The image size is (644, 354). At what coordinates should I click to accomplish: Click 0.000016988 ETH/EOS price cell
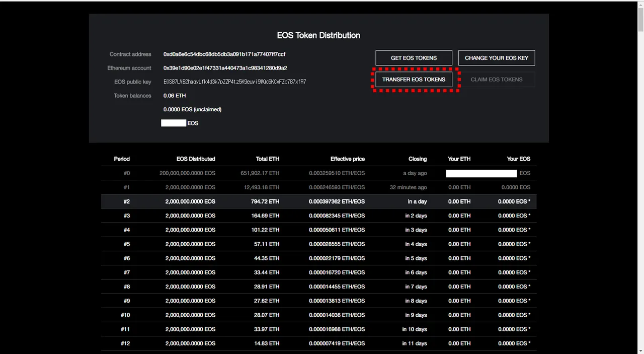click(337, 329)
